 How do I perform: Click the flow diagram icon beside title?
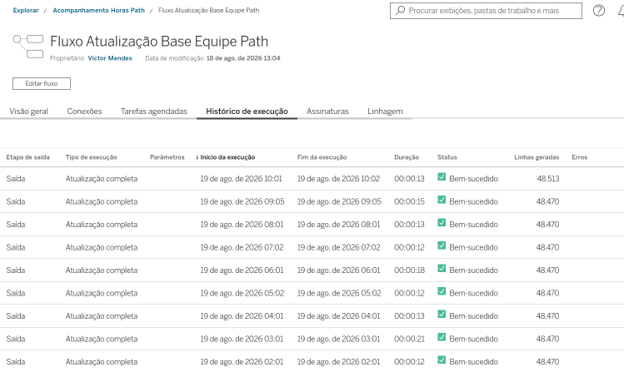(x=28, y=47)
